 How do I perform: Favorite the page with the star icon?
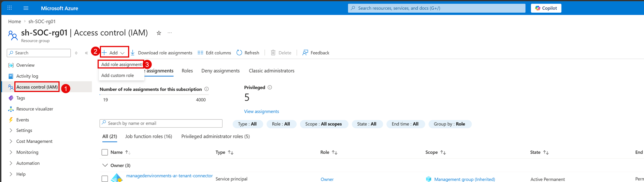[159, 33]
